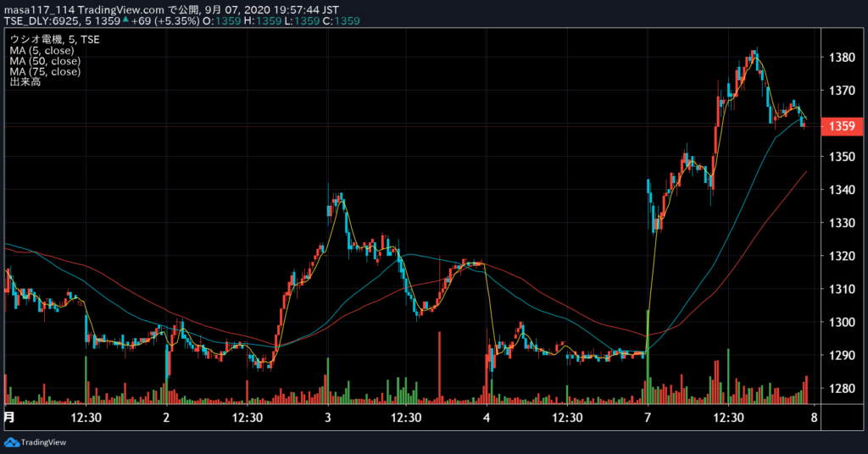The height and width of the screenshot is (454, 868).
Task: Click the ウシオ電機, 5, TSE symbol title
Action: [x=54, y=40]
